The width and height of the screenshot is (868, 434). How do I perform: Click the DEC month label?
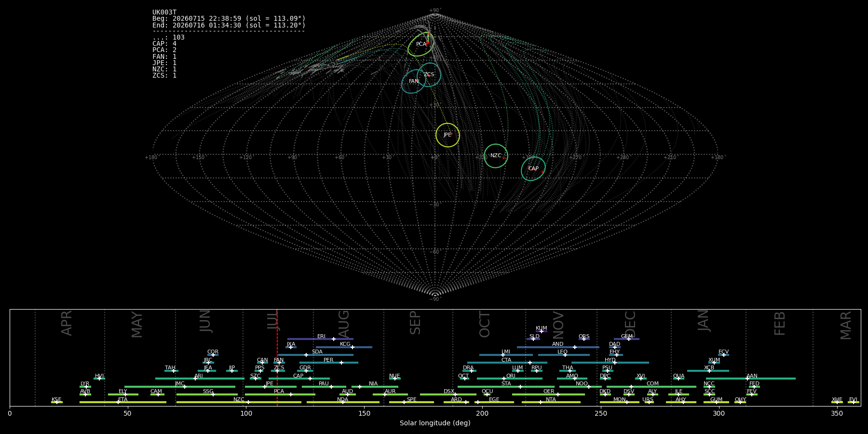630,324
